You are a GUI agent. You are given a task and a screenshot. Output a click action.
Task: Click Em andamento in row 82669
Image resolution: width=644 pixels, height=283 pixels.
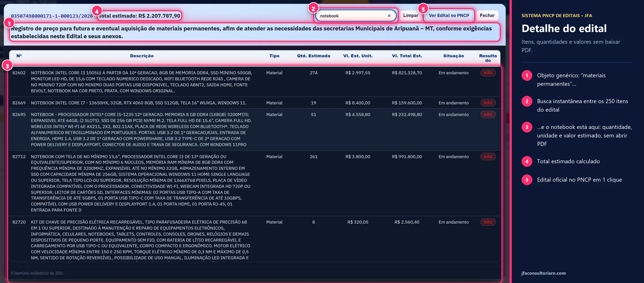(454, 103)
